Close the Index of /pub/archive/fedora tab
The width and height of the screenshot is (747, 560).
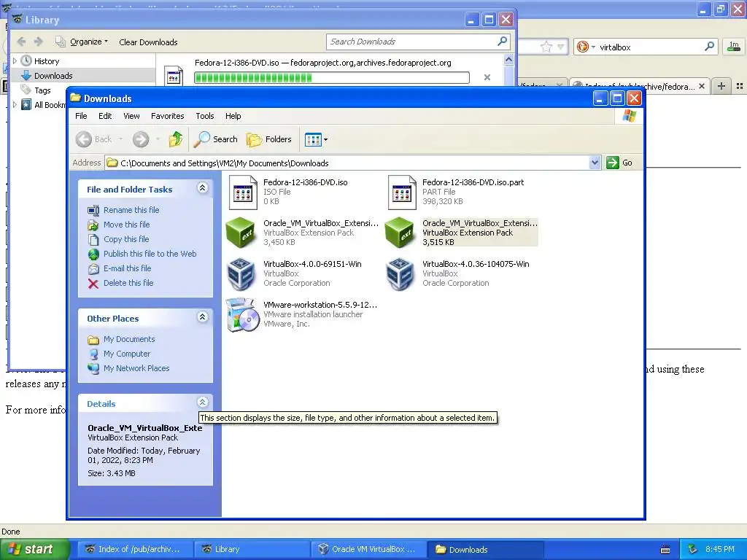tap(702, 86)
